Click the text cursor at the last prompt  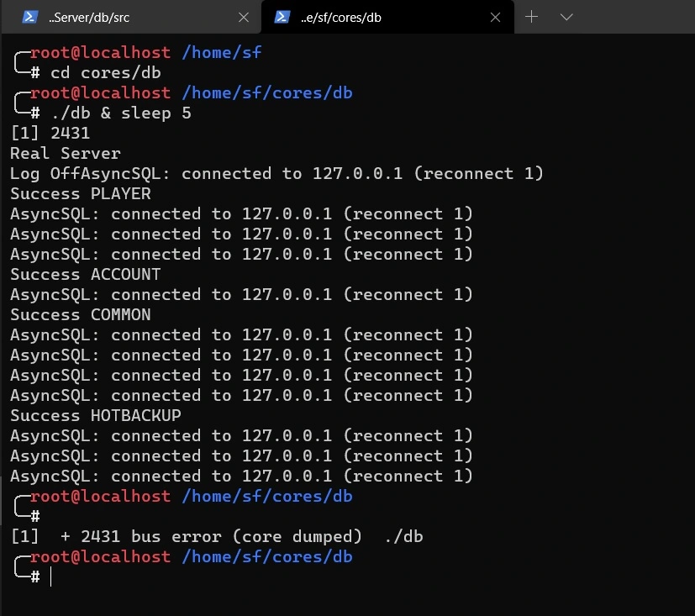coord(50,577)
